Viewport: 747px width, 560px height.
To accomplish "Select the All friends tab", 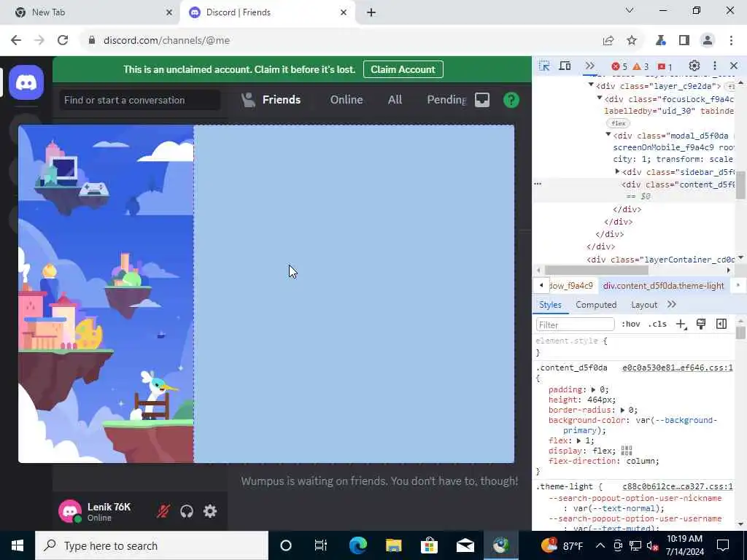I will (395, 99).
